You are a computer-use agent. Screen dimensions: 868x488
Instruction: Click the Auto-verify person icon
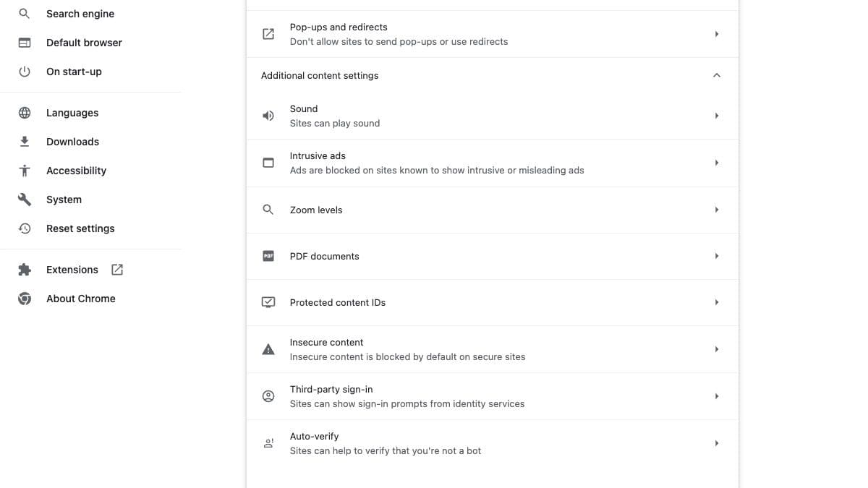268,443
